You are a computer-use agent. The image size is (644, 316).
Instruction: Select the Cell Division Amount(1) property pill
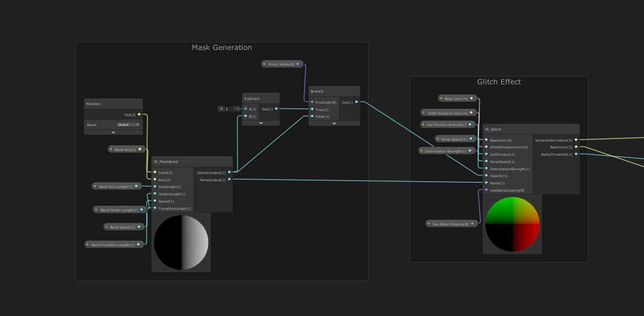tap(449, 125)
